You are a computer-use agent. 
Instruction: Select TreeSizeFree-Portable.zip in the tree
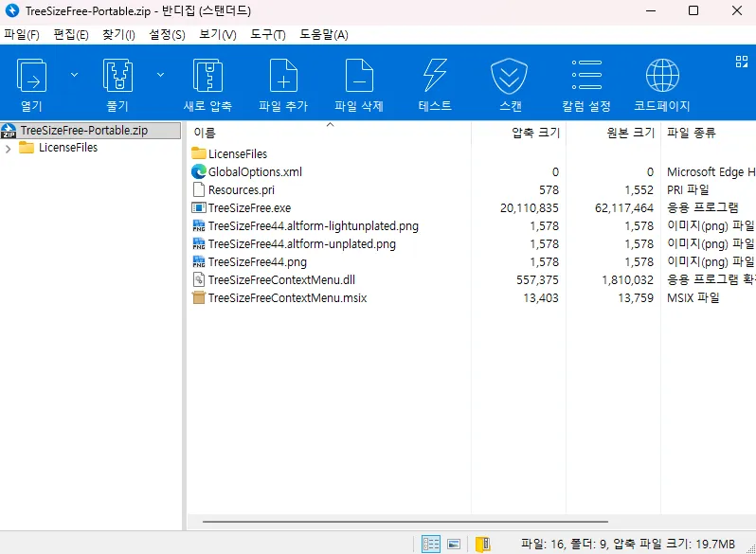coord(84,131)
